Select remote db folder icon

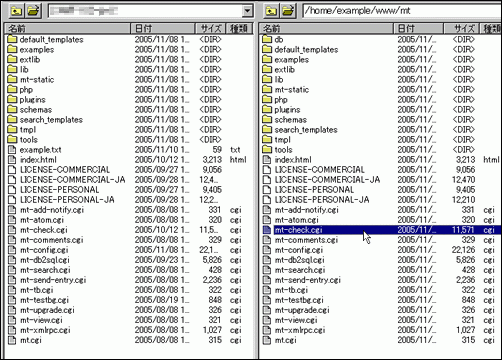coord(267,39)
